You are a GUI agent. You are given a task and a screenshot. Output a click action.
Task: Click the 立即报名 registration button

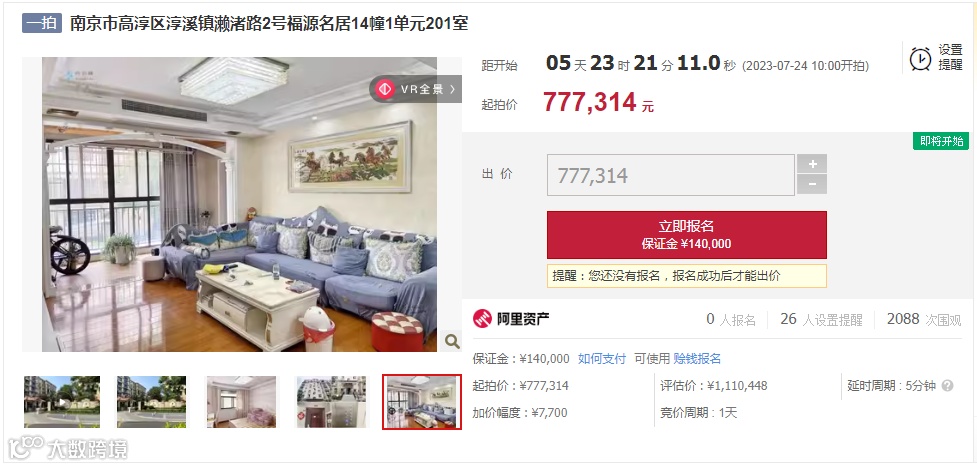coord(687,234)
